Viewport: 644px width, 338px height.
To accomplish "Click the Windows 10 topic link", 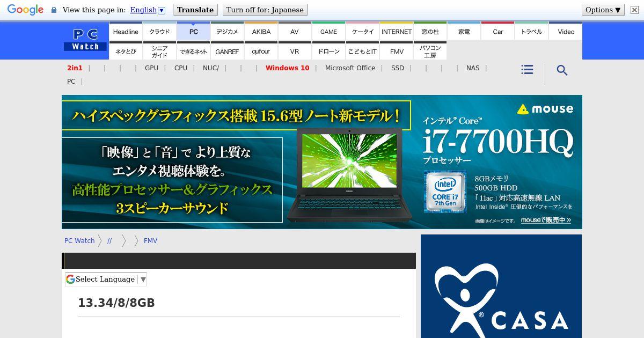I will 287,68.
